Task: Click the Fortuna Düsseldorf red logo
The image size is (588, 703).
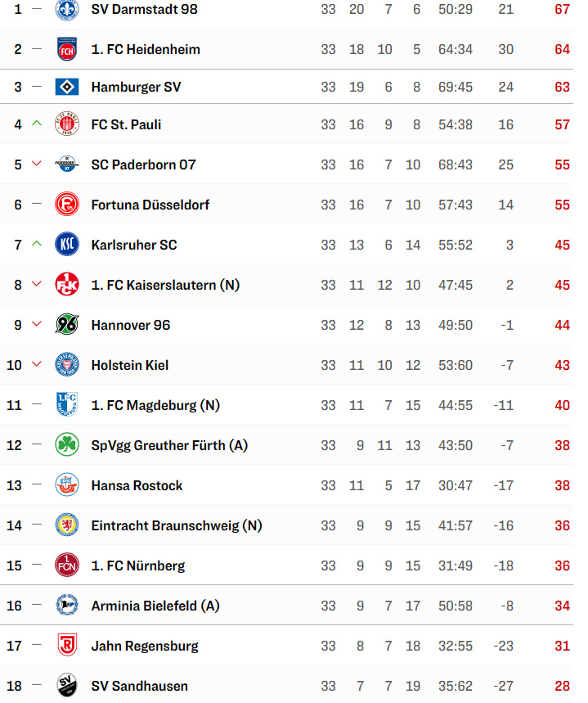Action: click(67, 205)
